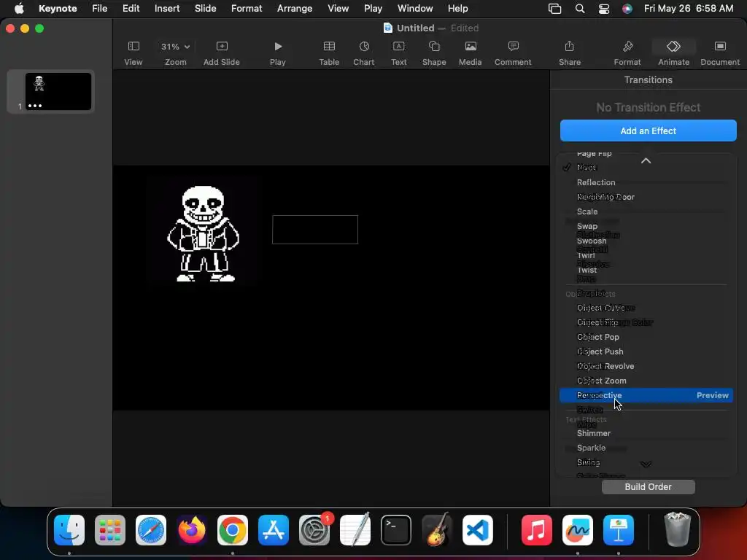This screenshot has height=560, width=747.
Task: Open the Format menu in menu bar
Action: 247,9
